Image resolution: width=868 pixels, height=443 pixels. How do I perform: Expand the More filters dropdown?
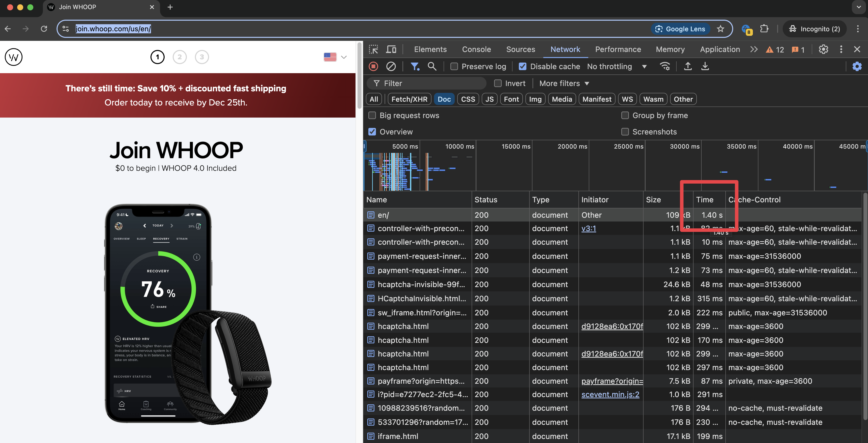pyautogui.click(x=563, y=83)
